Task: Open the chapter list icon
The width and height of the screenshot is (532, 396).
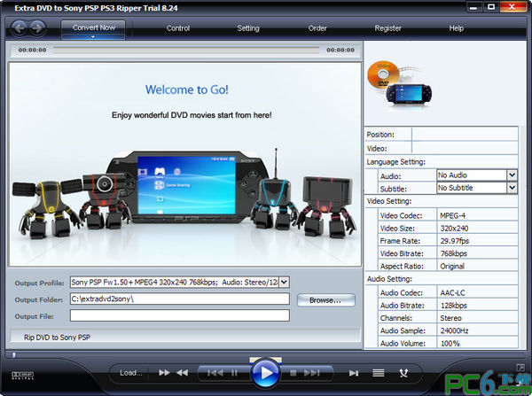Action: [379, 373]
